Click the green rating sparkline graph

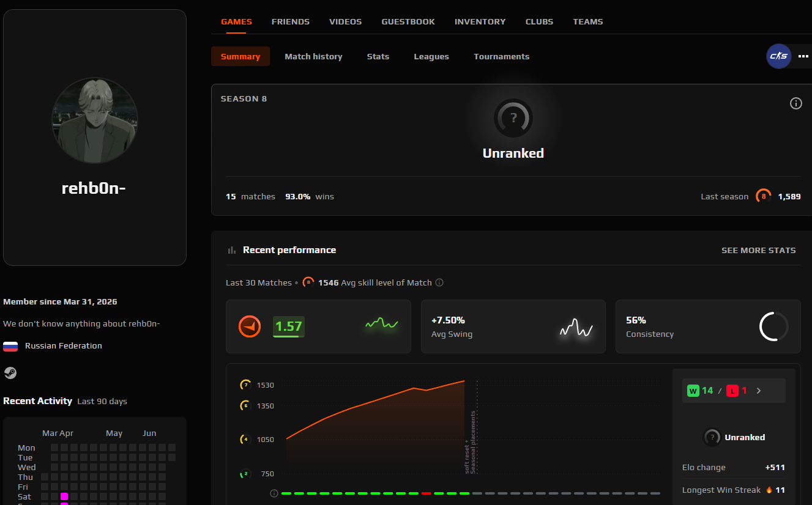pos(382,324)
